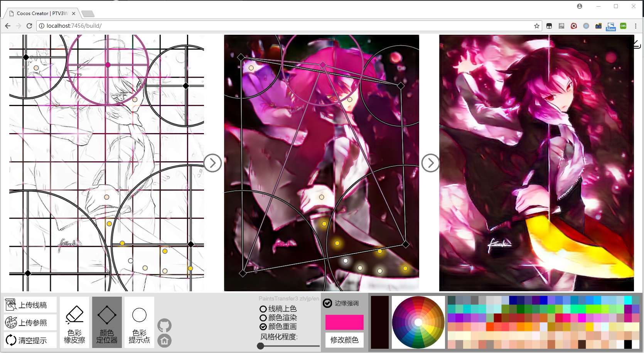Open the Chrome three-dot menu
This screenshot has height=353, width=644.
pos(636,26)
